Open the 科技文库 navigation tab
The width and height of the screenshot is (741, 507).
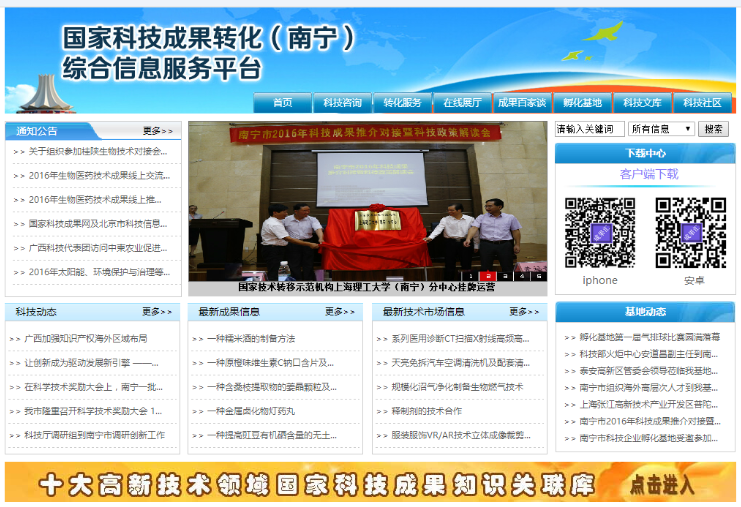pos(642,103)
